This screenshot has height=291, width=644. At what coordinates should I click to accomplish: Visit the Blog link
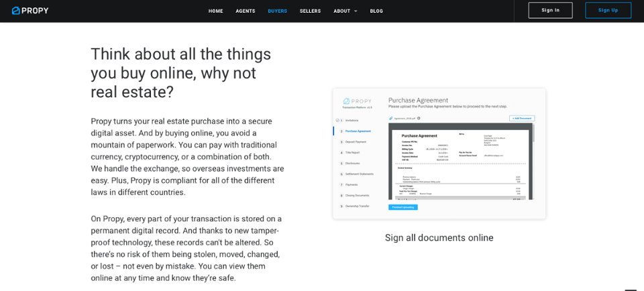pyautogui.click(x=376, y=11)
